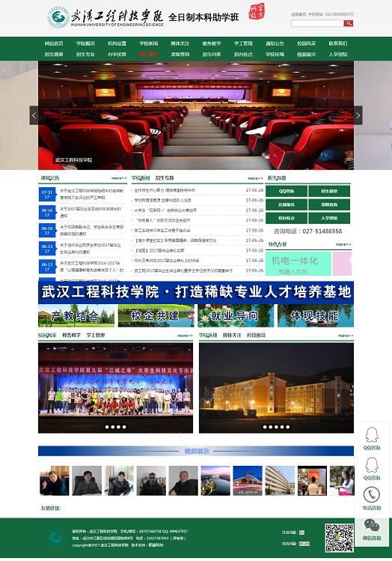Image resolution: width=392 pixels, height=561 pixels.
Task: Click the university logo in header
Action: [x=58, y=17]
